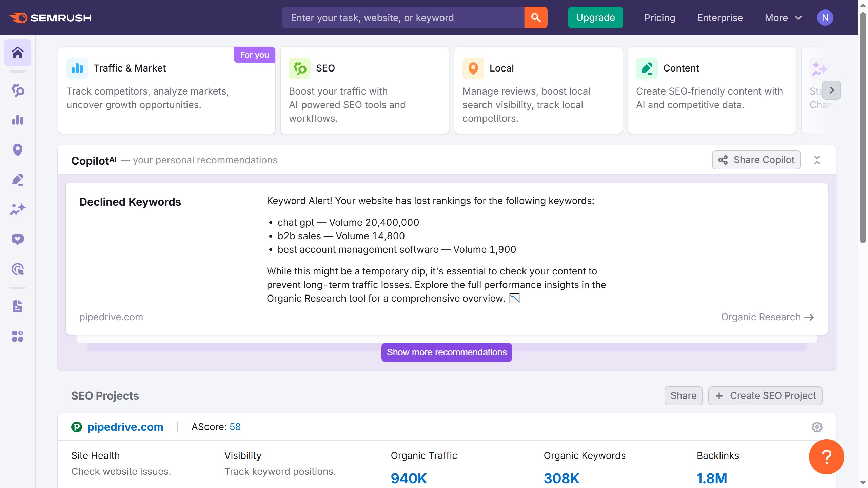This screenshot has height=488, width=868.
Task: Click the Local card pin icon
Action: (473, 68)
